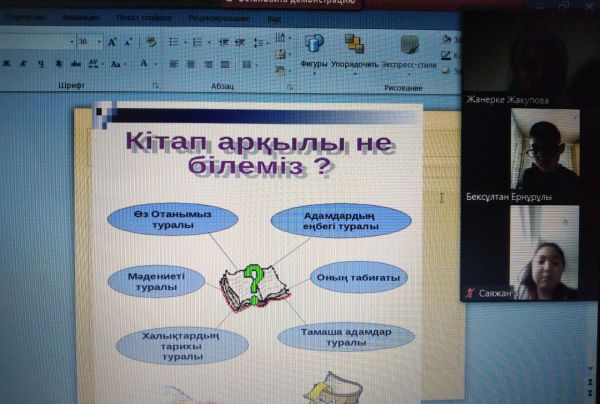Click the decrease font size icon
Image resolution: width=600 pixels, height=404 pixels.
point(128,42)
